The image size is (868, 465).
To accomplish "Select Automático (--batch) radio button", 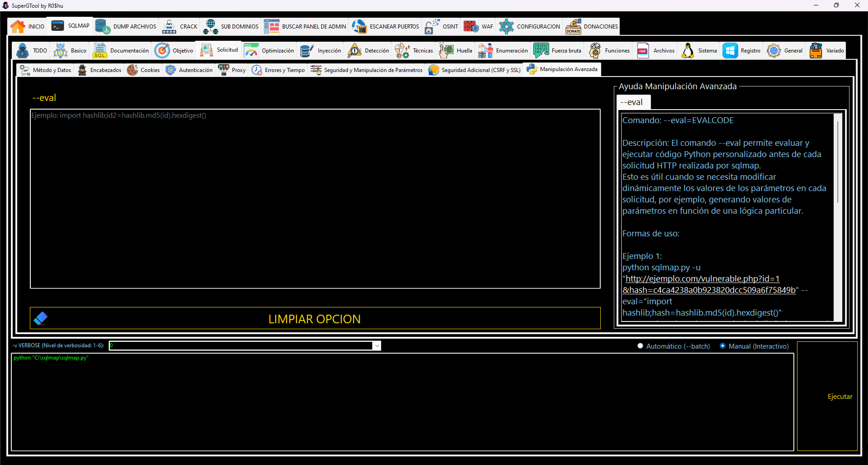I will (x=640, y=346).
